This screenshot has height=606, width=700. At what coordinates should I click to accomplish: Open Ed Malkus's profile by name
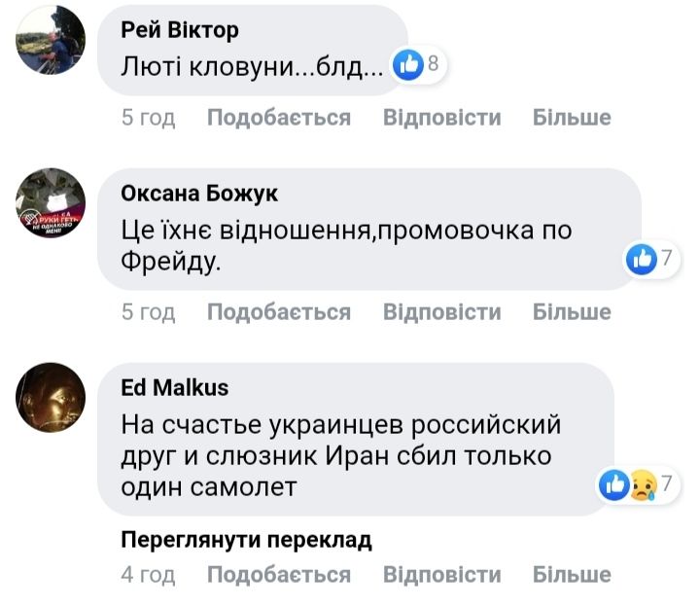[175, 387]
